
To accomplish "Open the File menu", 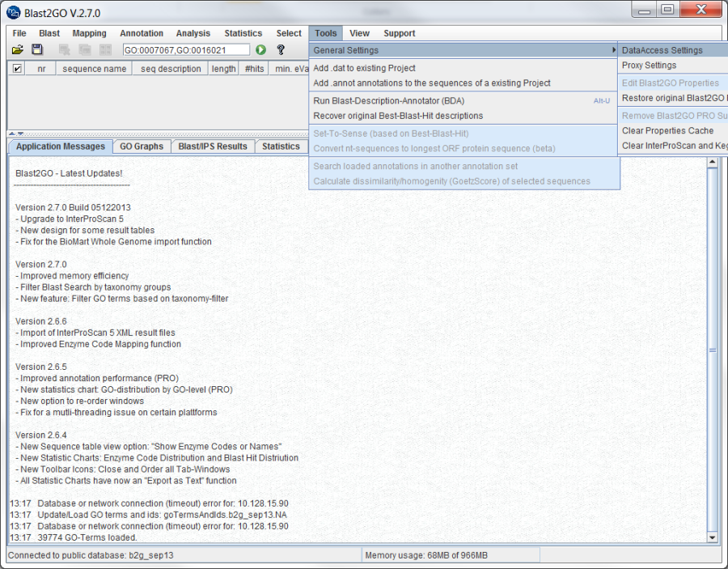I will (19, 33).
